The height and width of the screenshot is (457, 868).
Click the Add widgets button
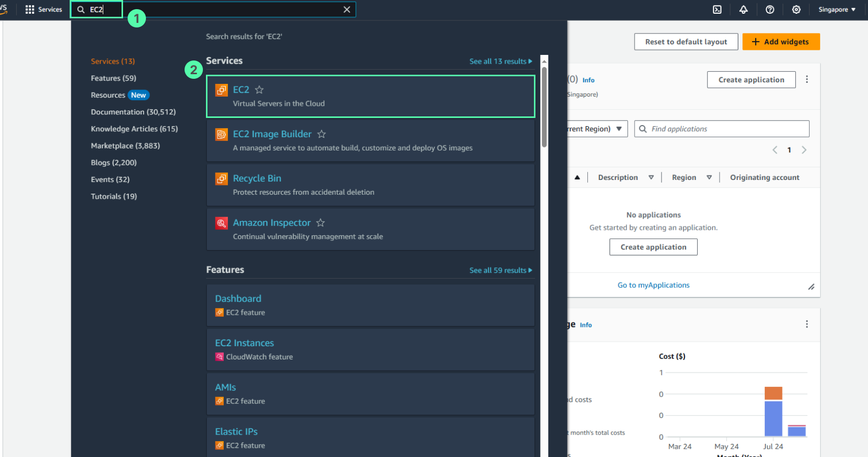click(x=781, y=42)
